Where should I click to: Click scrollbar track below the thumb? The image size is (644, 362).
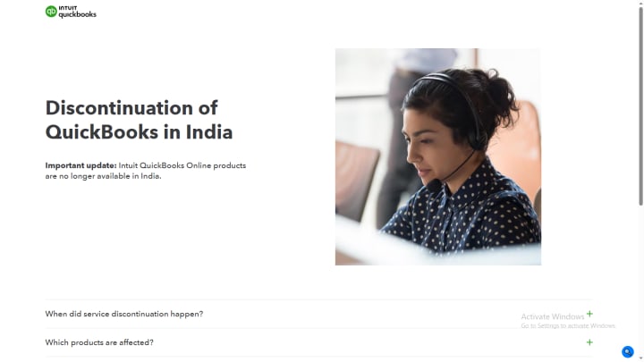(640, 279)
